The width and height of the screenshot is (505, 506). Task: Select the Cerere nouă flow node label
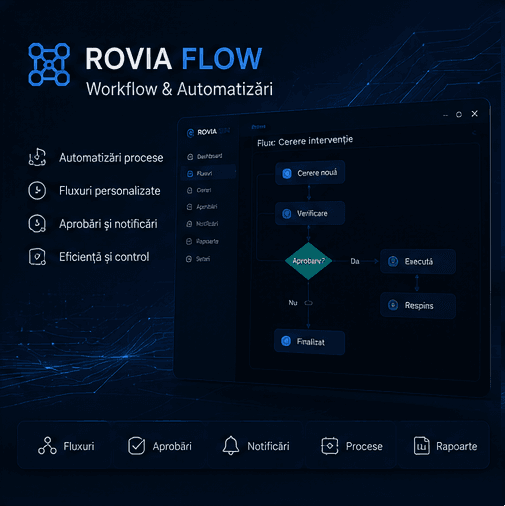[317, 173]
